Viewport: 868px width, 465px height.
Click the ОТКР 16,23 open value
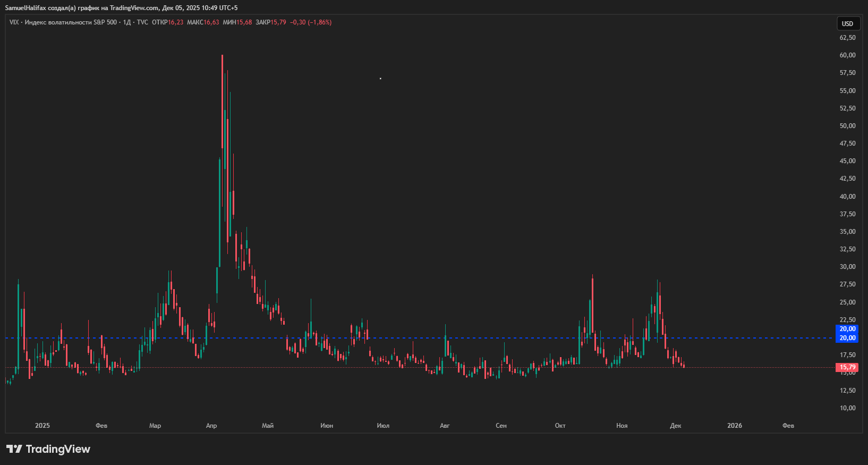click(168, 22)
